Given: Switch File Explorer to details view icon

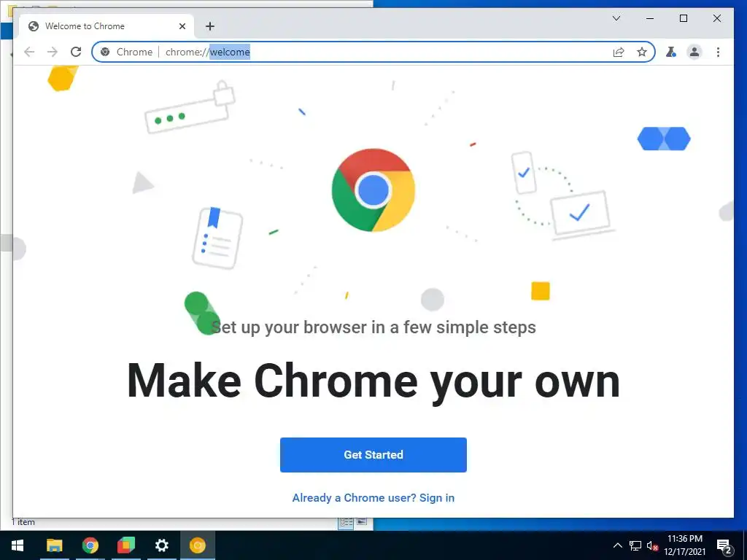Looking at the screenshot, I should [x=346, y=523].
